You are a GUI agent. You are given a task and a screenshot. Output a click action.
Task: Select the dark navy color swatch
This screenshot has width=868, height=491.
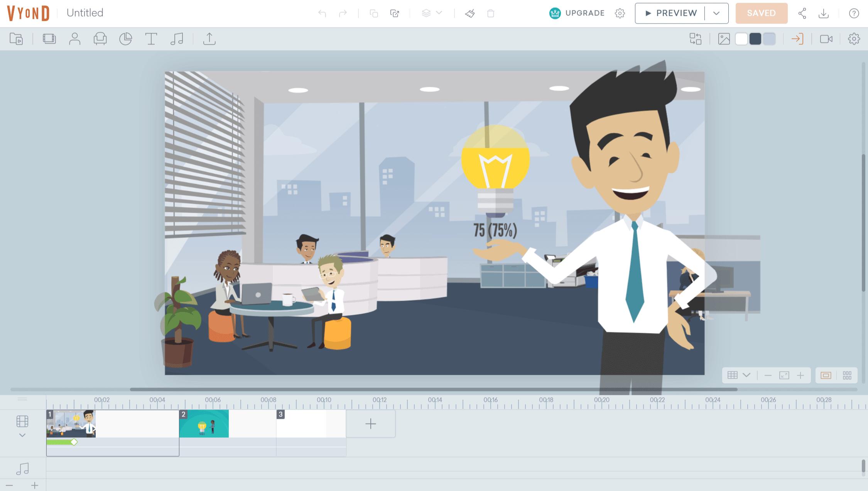tap(755, 39)
